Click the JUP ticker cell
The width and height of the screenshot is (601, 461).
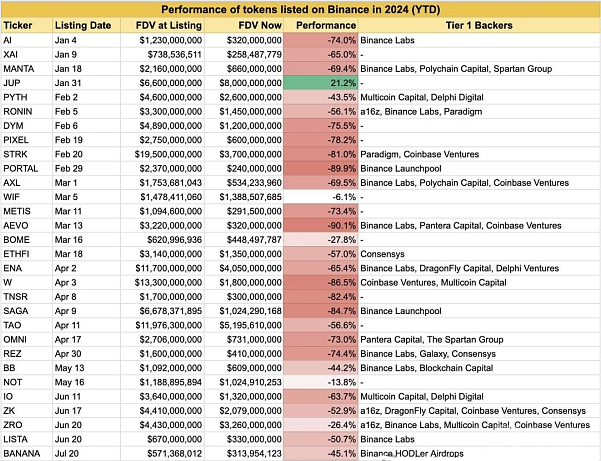pyautogui.click(x=26, y=83)
